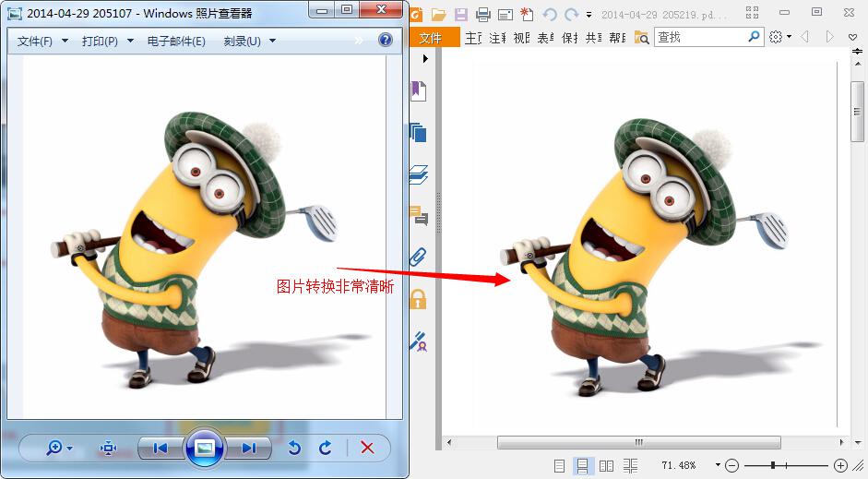Open a file with folder icon in Foxit
This screenshot has width=868, height=479.
[x=439, y=15]
